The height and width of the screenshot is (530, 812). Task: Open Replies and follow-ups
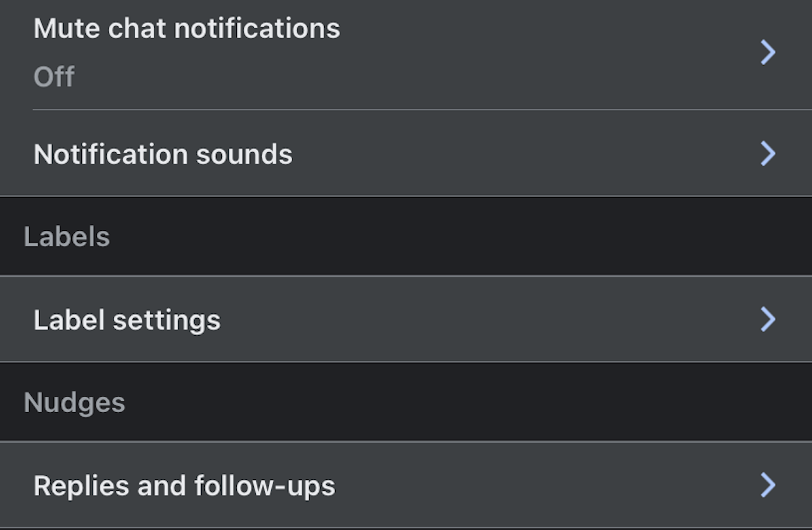click(x=406, y=485)
